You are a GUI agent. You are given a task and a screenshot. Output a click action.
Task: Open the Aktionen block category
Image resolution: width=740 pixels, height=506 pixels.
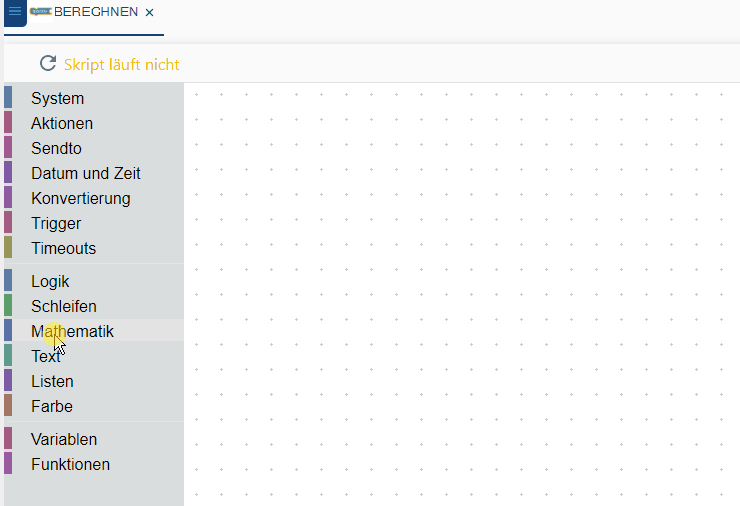click(94, 123)
